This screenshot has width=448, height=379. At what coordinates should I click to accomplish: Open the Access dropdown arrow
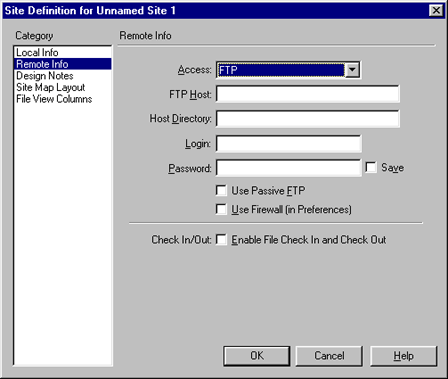352,70
